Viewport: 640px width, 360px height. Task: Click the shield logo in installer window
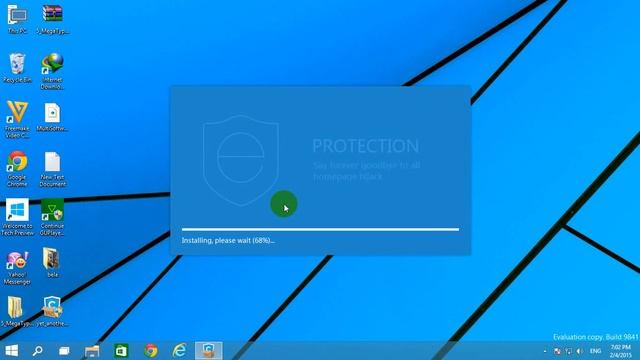(241, 160)
